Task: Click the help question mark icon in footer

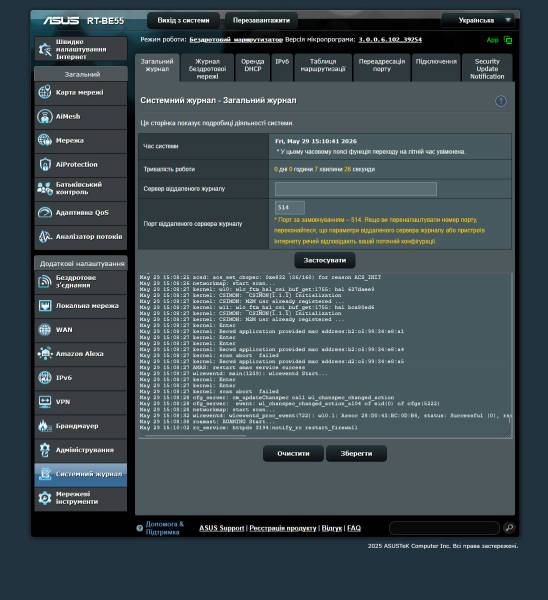Action: 139,528
